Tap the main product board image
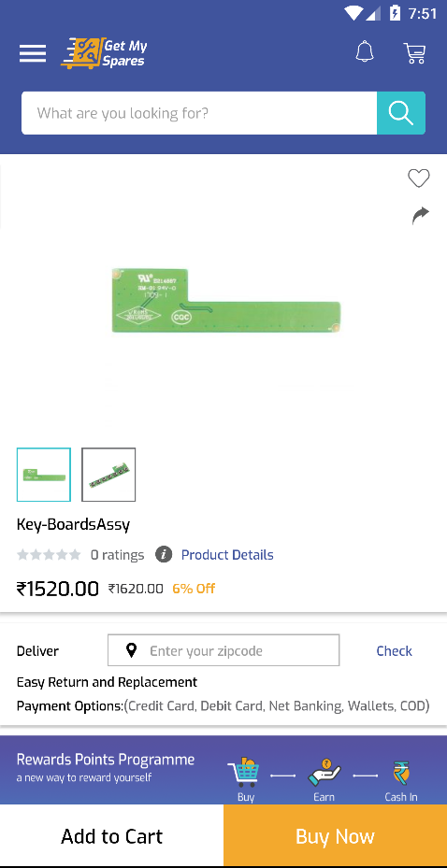This screenshot has width=447, height=868. pos(225,301)
